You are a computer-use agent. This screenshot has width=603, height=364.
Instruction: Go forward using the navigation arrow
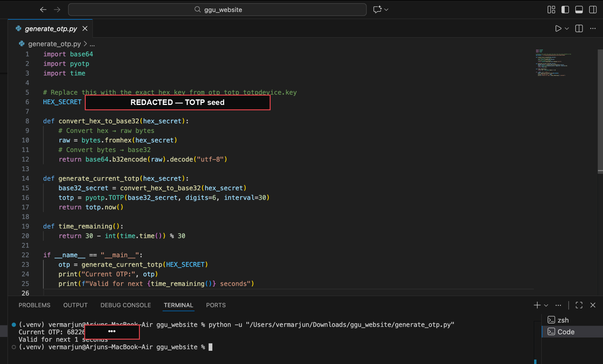(57, 9)
